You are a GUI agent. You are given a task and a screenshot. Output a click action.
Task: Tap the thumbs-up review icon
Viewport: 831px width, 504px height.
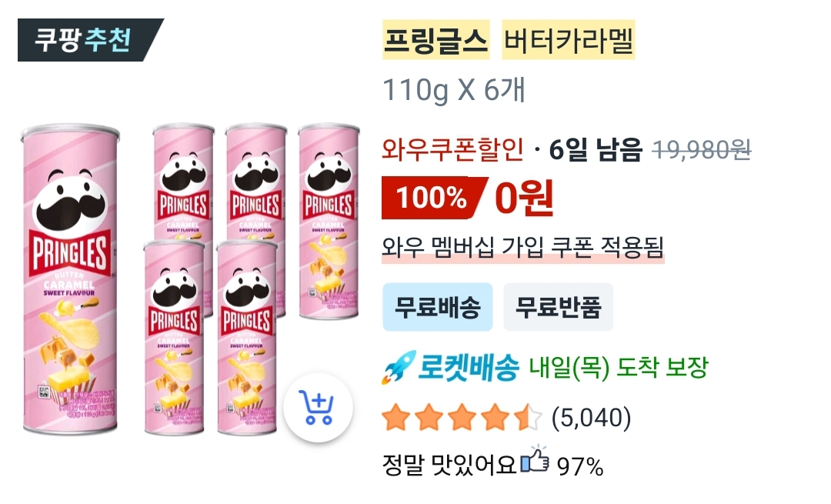click(534, 459)
